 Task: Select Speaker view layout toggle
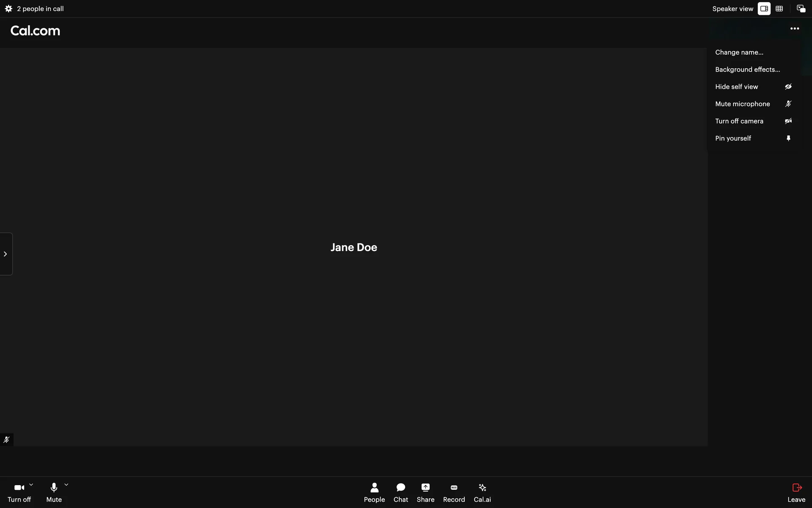pyautogui.click(x=764, y=8)
